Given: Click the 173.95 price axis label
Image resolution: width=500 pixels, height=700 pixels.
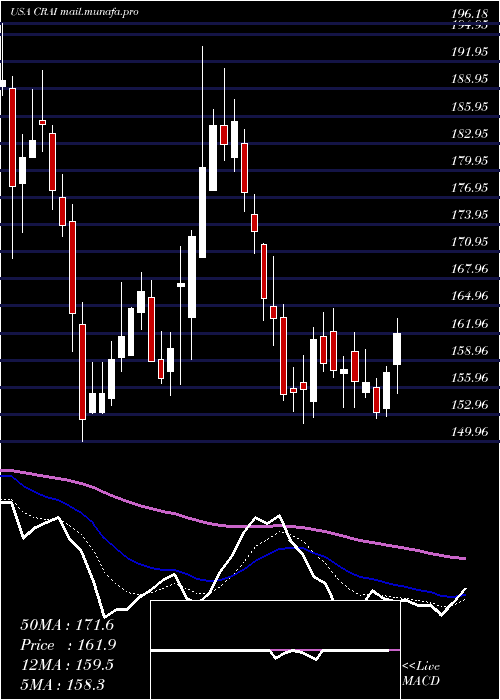Looking at the screenshot, I should click(x=469, y=215).
